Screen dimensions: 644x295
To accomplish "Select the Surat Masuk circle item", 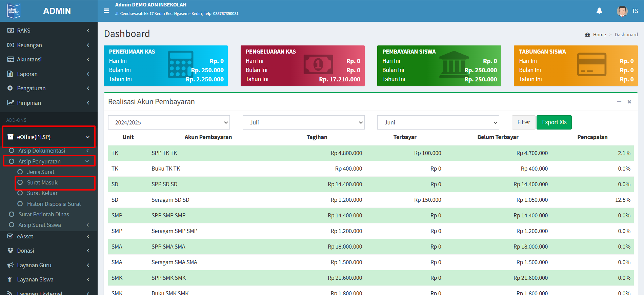I will click(42, 182).
